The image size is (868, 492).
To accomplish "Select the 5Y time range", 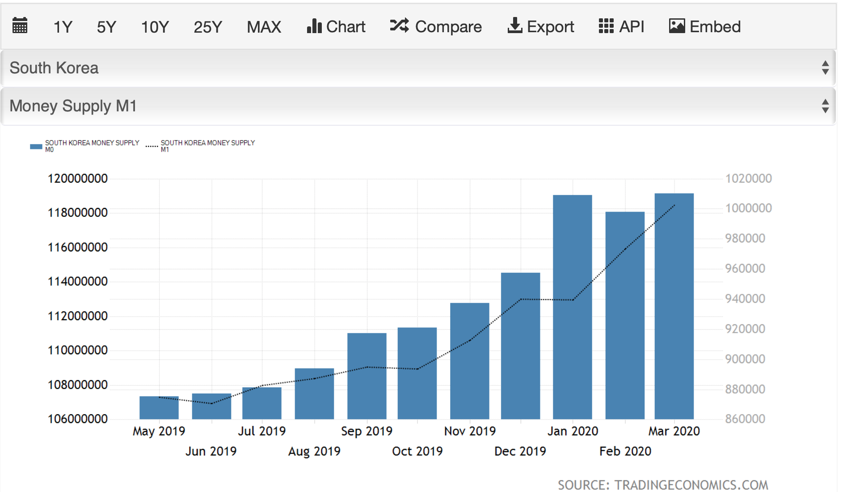I will pos(106,27).
